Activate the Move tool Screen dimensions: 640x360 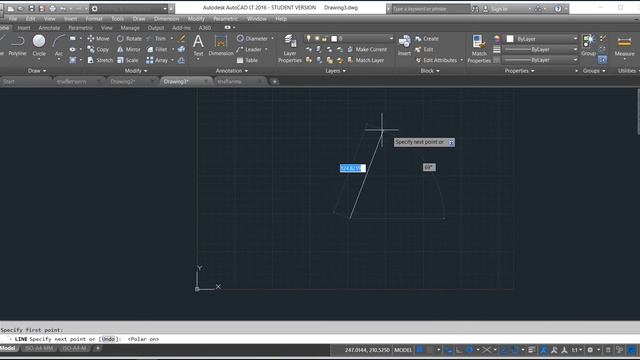tap(98, 38)
